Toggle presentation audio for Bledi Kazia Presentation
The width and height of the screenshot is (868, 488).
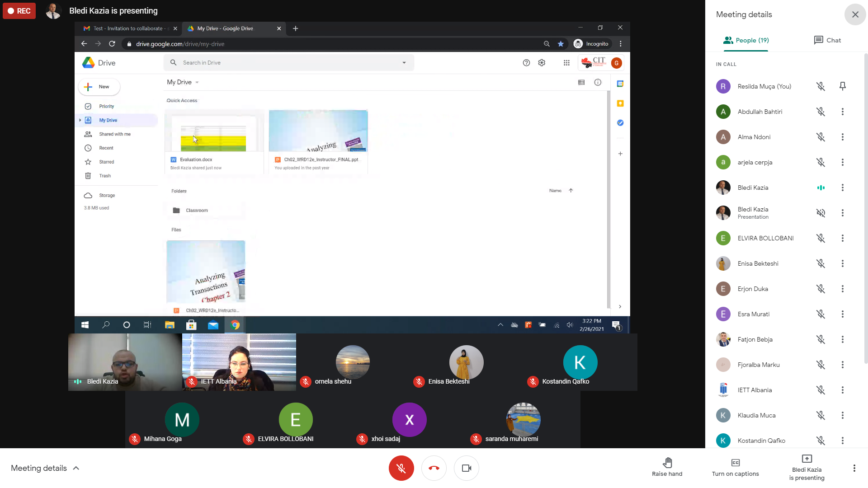[821, 213]
